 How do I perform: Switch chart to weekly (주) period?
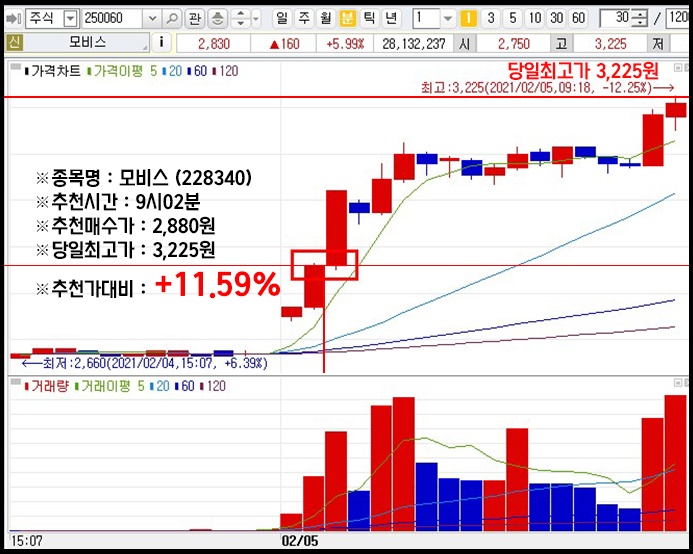tap(304, 18)
